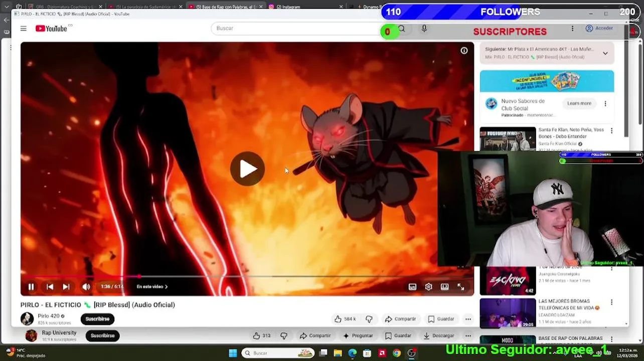Click the Windows taskbar search box
Viewport: 644px width, 361px height.
(x=278, y=353)
